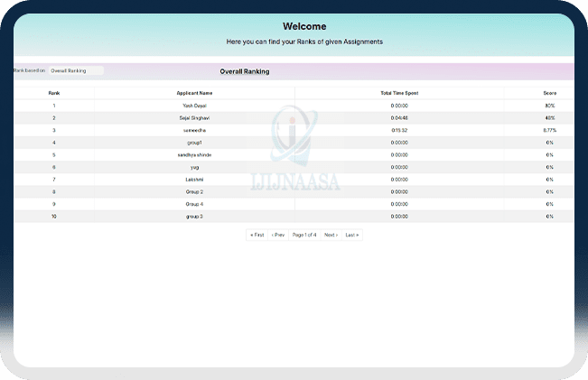
Task: Sort by Rank column header
Action: coord(54,93)
